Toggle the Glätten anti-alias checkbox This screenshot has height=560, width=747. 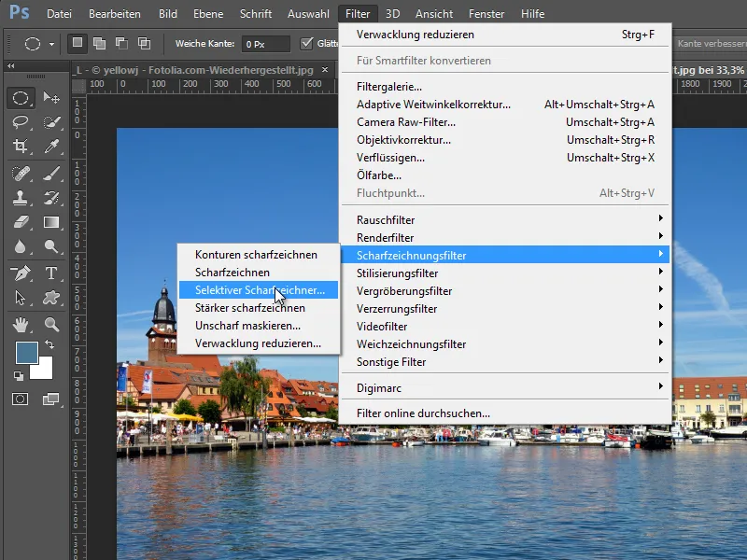click(307, 43)
